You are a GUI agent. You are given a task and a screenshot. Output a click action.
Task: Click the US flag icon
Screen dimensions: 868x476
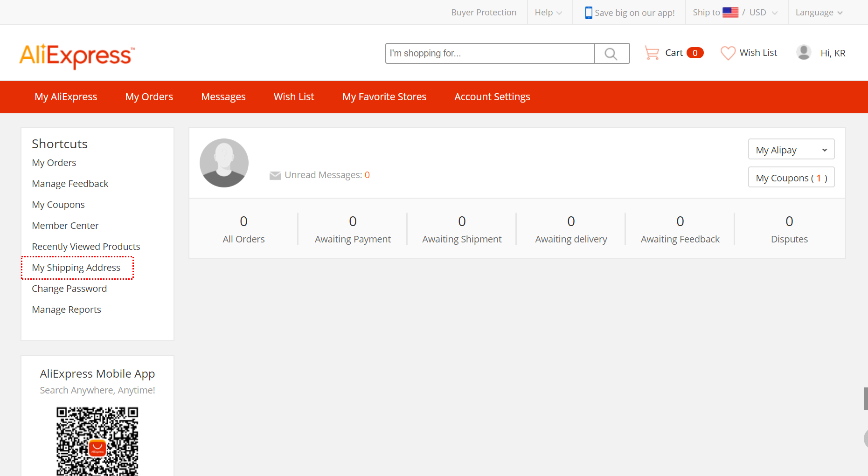pyautogui.click(x=730, y=13)
